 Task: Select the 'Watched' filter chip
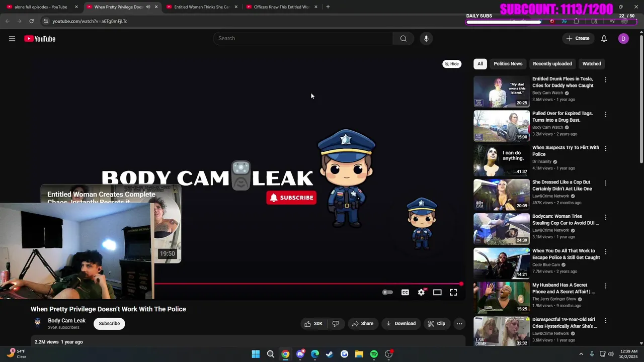[x=592, y=64]
